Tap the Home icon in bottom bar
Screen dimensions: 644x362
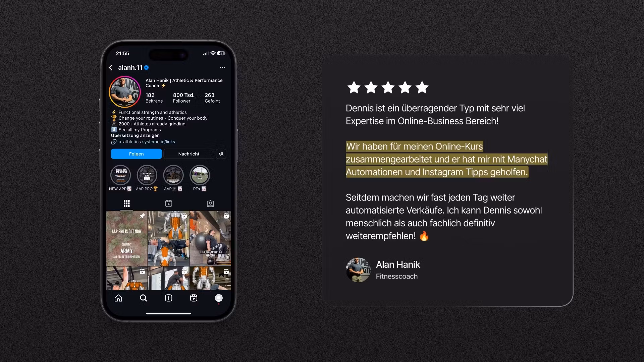[x=118, y=298]
